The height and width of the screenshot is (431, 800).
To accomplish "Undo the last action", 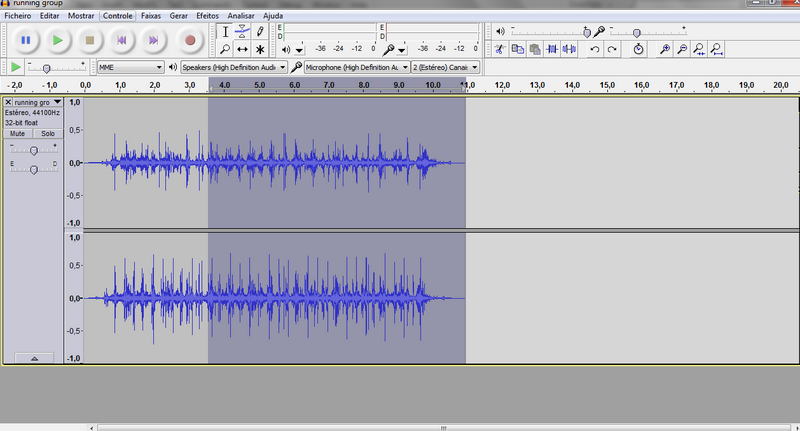I will [x=595, y=49].
